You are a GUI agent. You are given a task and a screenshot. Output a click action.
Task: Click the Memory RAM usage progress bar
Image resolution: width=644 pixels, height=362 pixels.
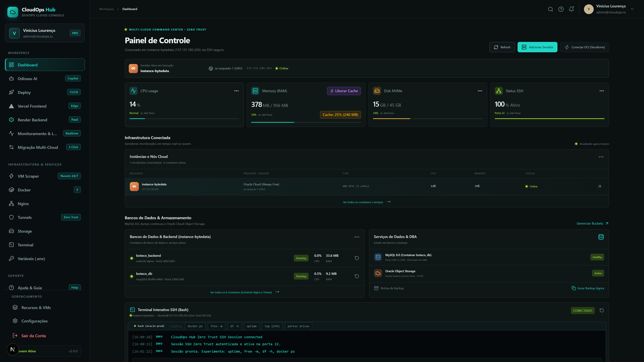click(306, 122)
